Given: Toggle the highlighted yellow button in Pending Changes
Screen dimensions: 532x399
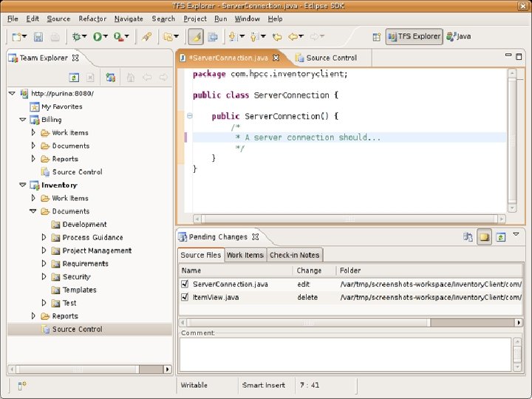Looking at the screenshot, I should tap(484, 237).
